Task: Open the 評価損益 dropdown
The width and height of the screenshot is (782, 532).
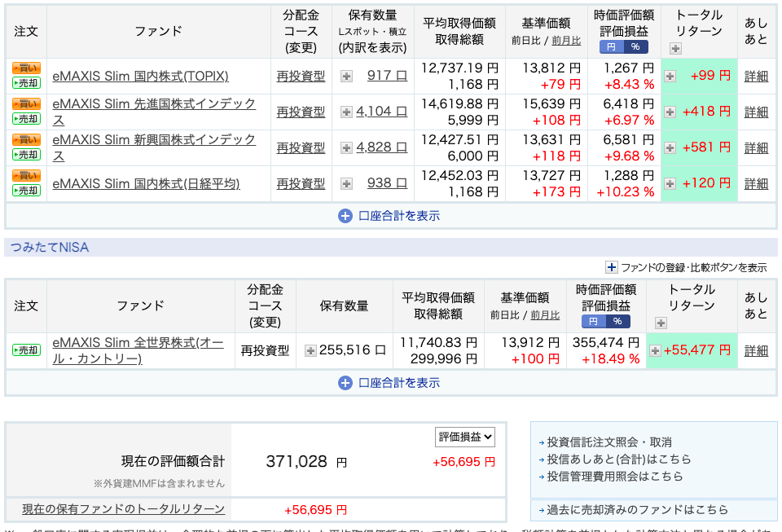Action: [465, 437]
